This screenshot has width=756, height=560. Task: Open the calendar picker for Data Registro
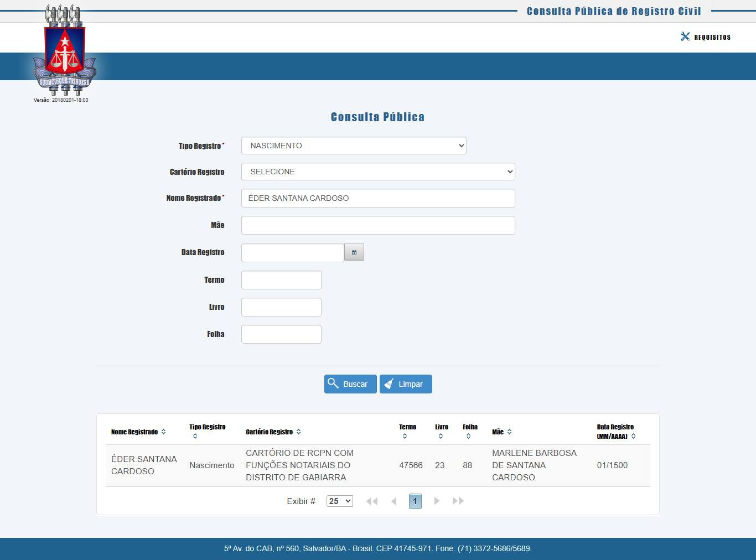354,252
